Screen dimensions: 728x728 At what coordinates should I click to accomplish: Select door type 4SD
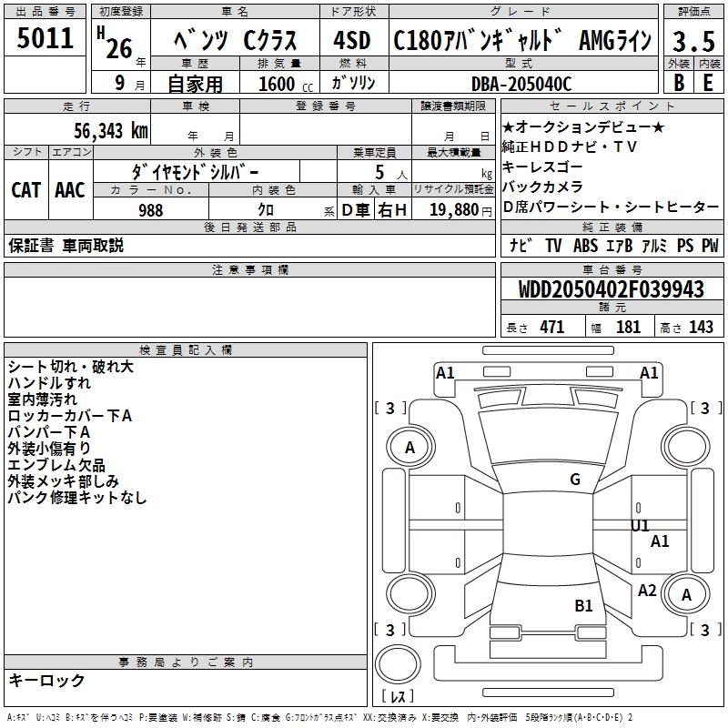click(x=352, y=40)
